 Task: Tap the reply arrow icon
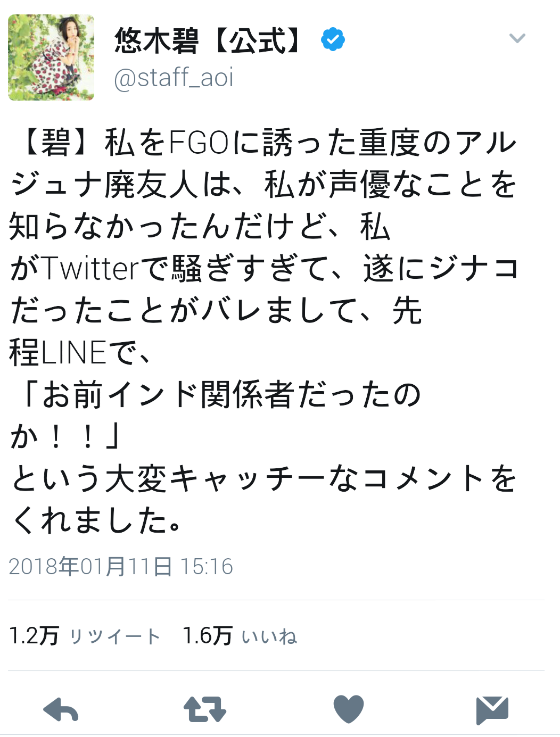point(61,710)
